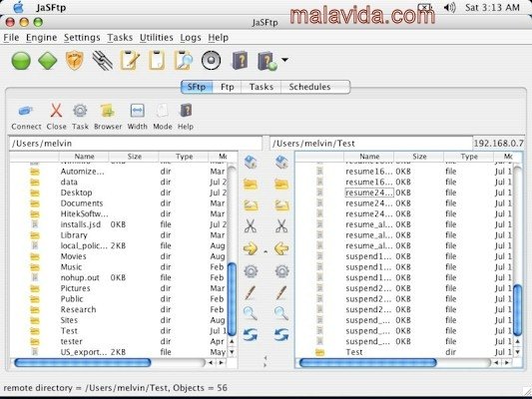The image size is (532, 399).
Task: Click the local gear icon in center column
Action: 251,271
